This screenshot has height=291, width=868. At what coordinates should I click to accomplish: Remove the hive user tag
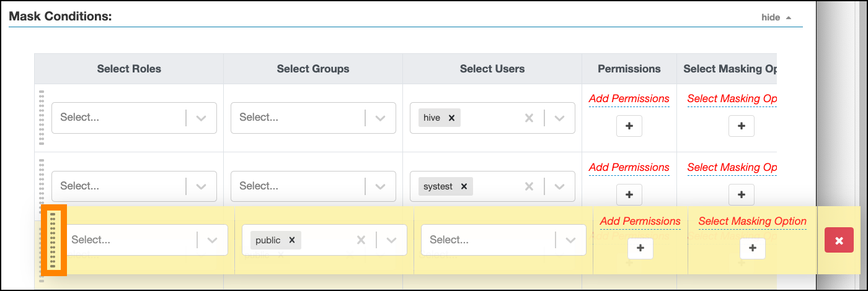pyautogui.click(x=451, y=118)
